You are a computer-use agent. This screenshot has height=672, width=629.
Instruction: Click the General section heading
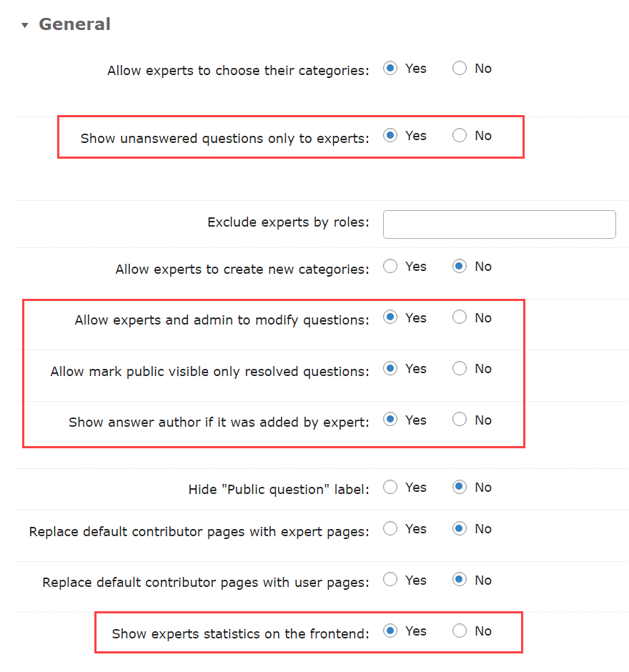tap(74, 24)
